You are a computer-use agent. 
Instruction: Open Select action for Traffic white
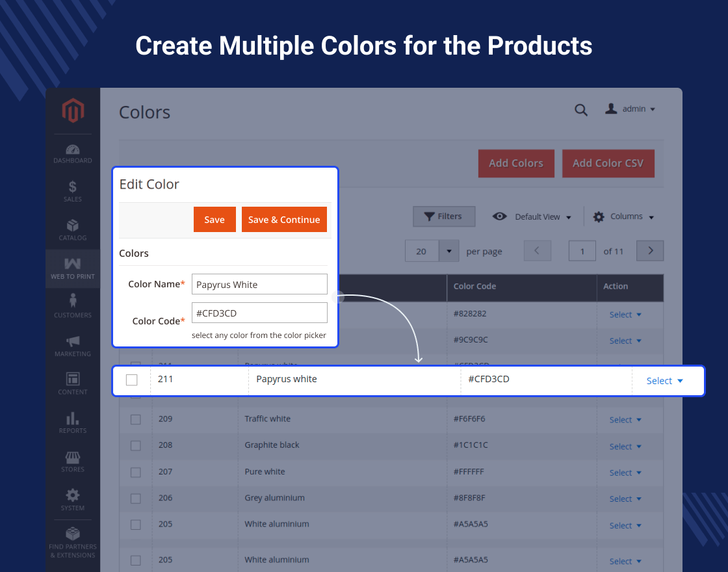[x=625, y=420]
